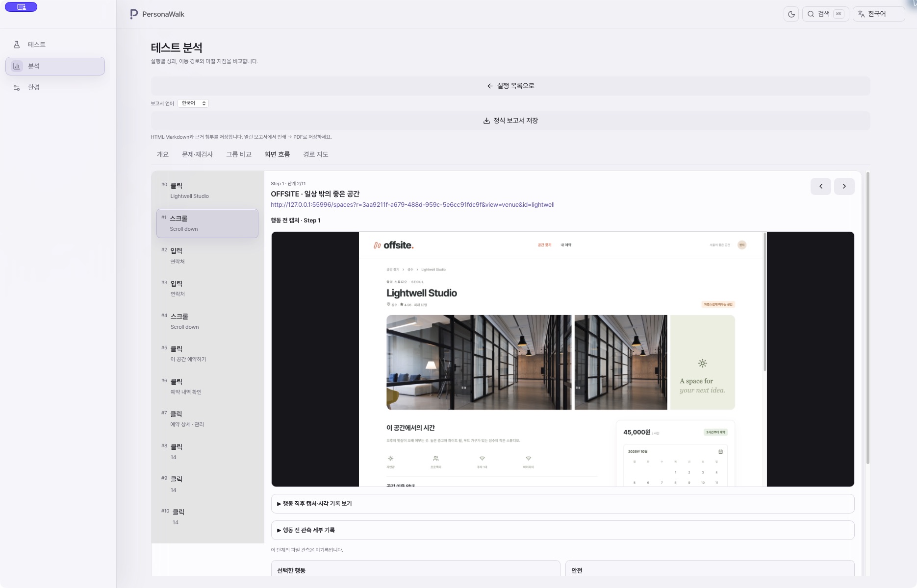This screenshot has width=917, height=588.
Task: Select step #3 입력 연락처
Action: coord(207,289)
